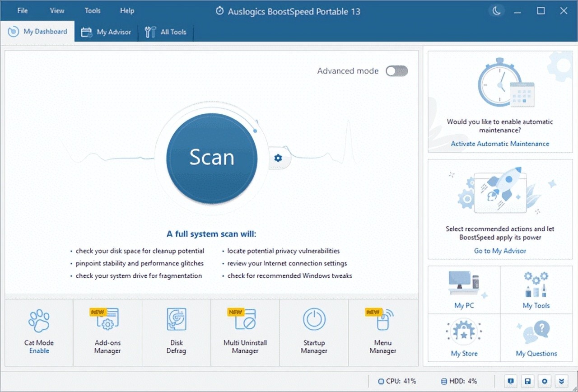Click Activate Automatic Maintenance
Viewport: 578px width, 392px height.
(500, 144)
